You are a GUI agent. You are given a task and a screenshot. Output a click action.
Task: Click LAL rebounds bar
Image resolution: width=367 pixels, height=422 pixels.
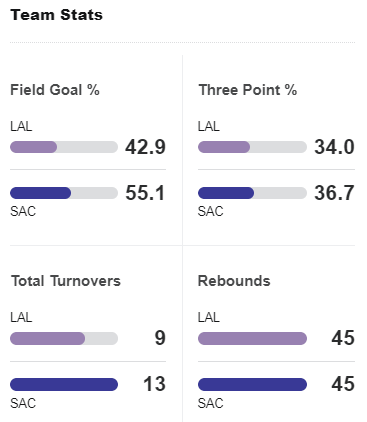click(252, 338)
